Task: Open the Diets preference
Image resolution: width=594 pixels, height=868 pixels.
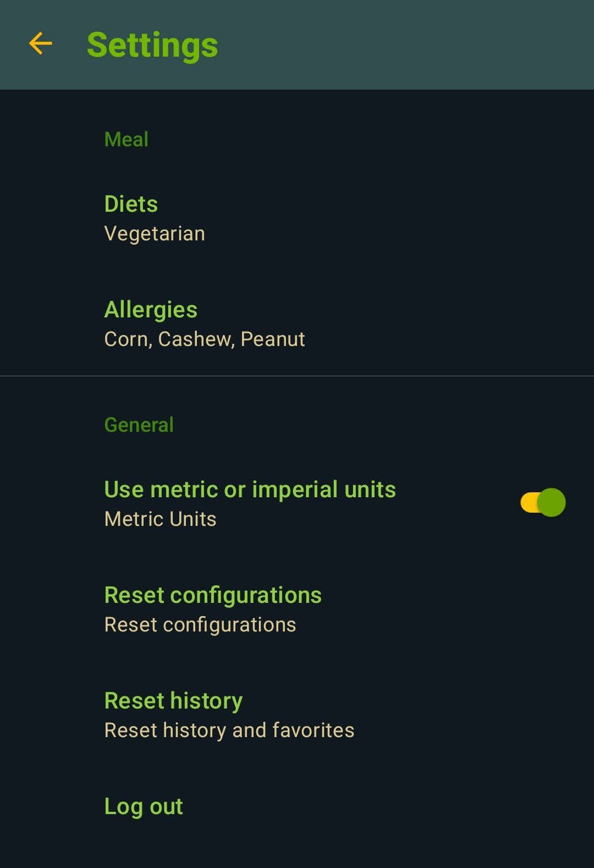Action: click(131, 204)
